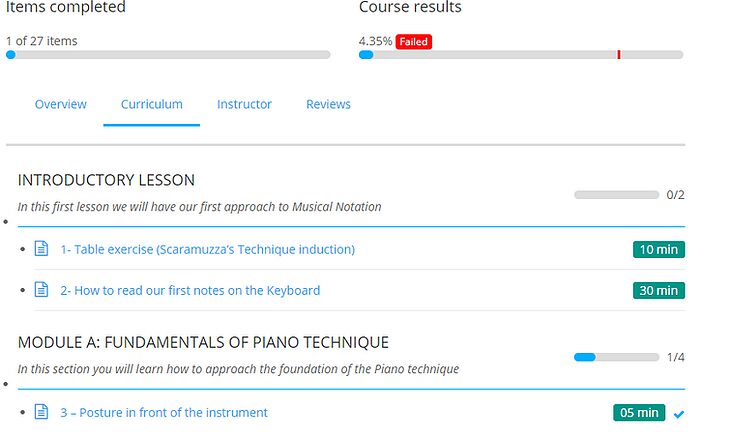
Task: Collapse Module A Fundamentals of Piano Technique heading
Action: coord(203,342)
